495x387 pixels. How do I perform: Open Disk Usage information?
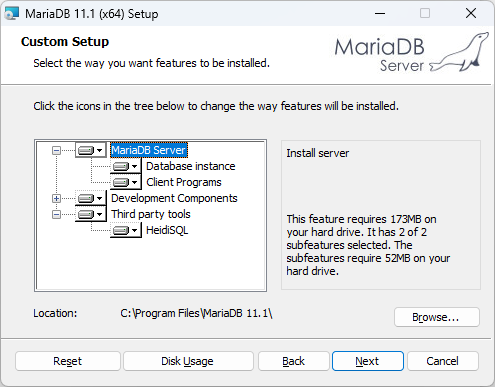188,361
